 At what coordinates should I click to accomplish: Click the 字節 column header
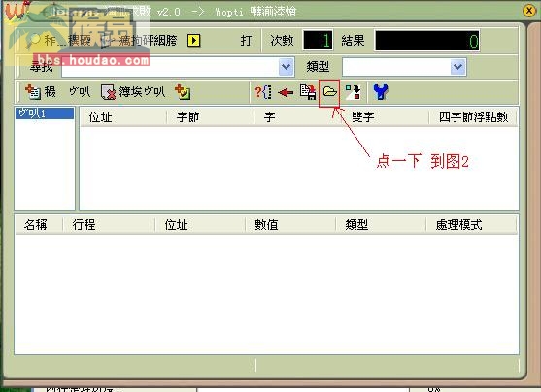point(210,117)
